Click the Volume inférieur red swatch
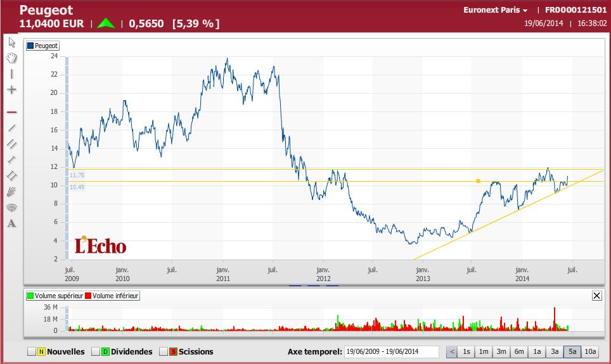 (x=88, y=296)
